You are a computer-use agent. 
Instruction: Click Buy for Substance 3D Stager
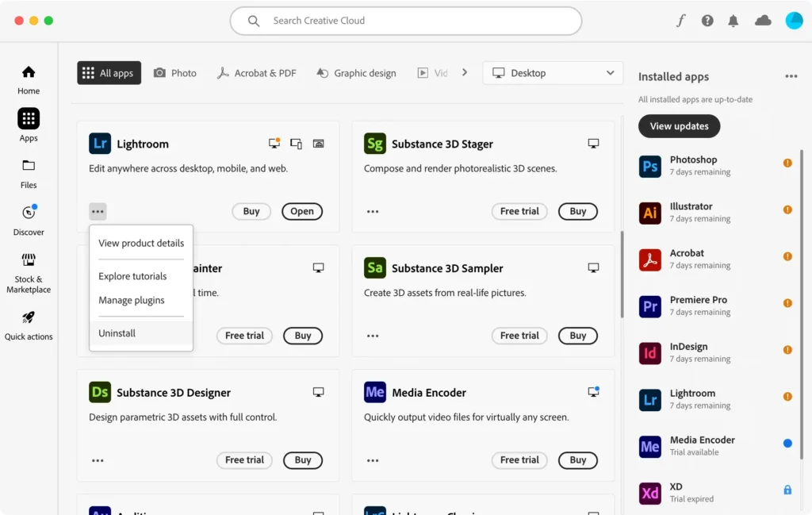(578, 211)
